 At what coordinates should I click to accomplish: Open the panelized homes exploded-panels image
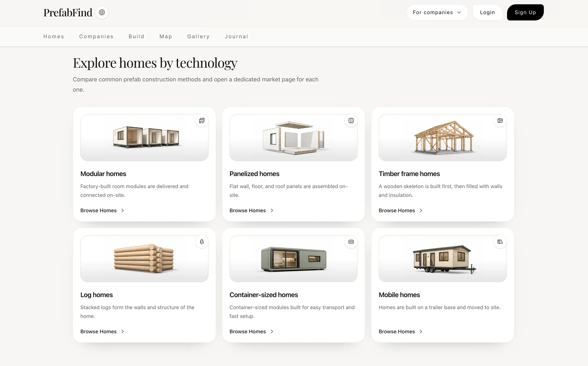[294, 137]
